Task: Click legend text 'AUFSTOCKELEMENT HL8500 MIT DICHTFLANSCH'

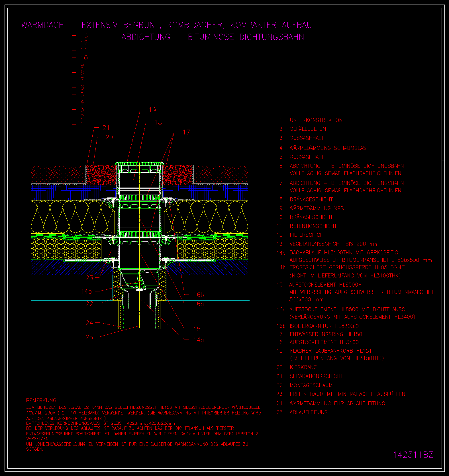Action: (349, 309)
